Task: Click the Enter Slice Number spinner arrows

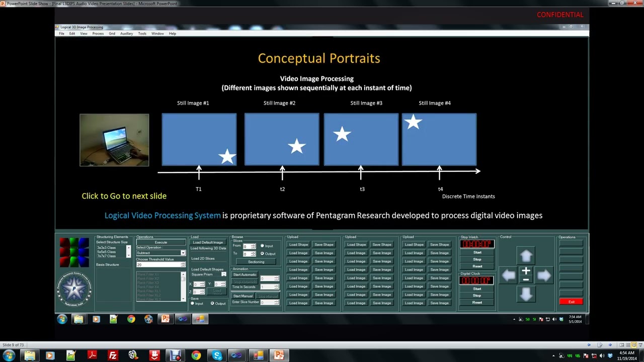Action: 277,302
